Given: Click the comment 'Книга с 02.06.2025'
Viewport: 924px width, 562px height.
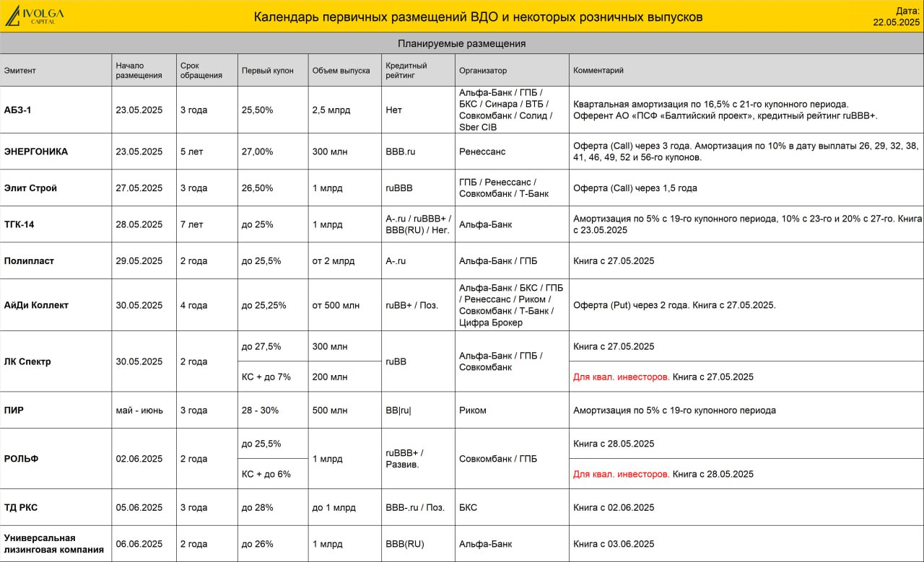Looking at the screenshot, I should click(614, 508).
